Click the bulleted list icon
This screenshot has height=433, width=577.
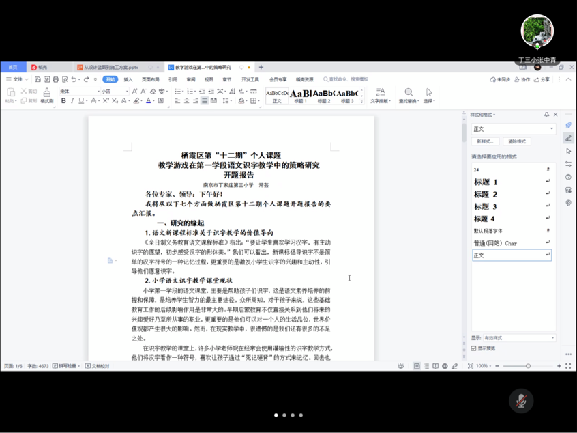tap(177, 91)
